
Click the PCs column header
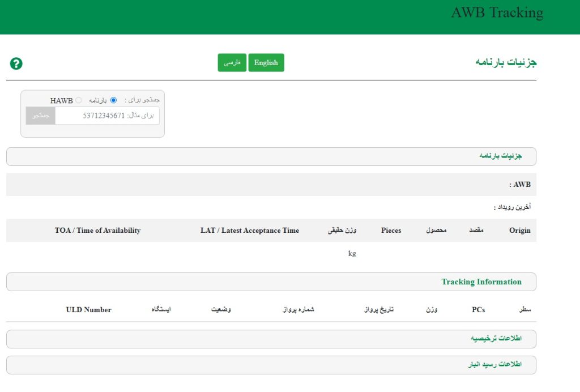pyautogui.click(x=478, y=310)
